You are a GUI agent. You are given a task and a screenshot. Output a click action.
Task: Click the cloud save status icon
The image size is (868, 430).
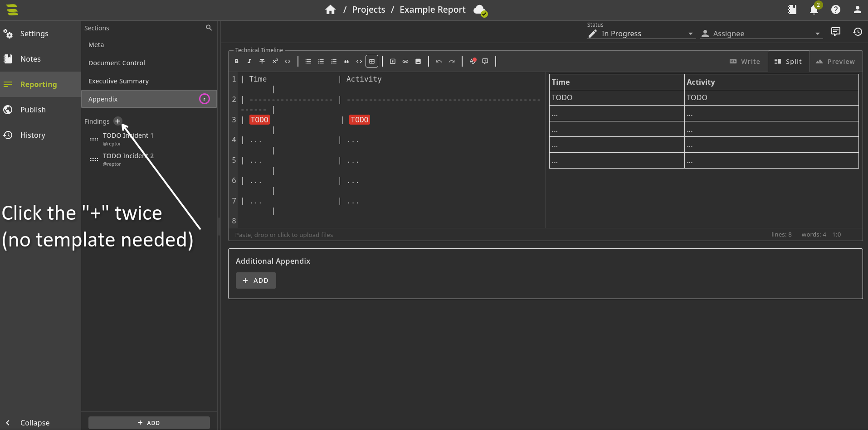(x=480, y=10)
